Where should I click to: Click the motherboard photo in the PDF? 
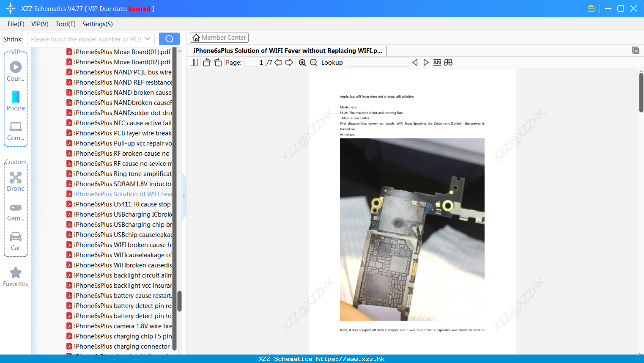click(412, 229)
